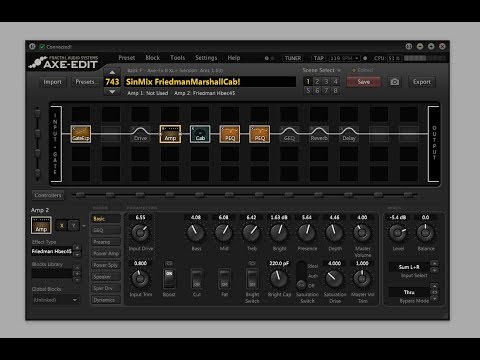Click the Import button
The image size is (480, 360).
pos(52,82)
